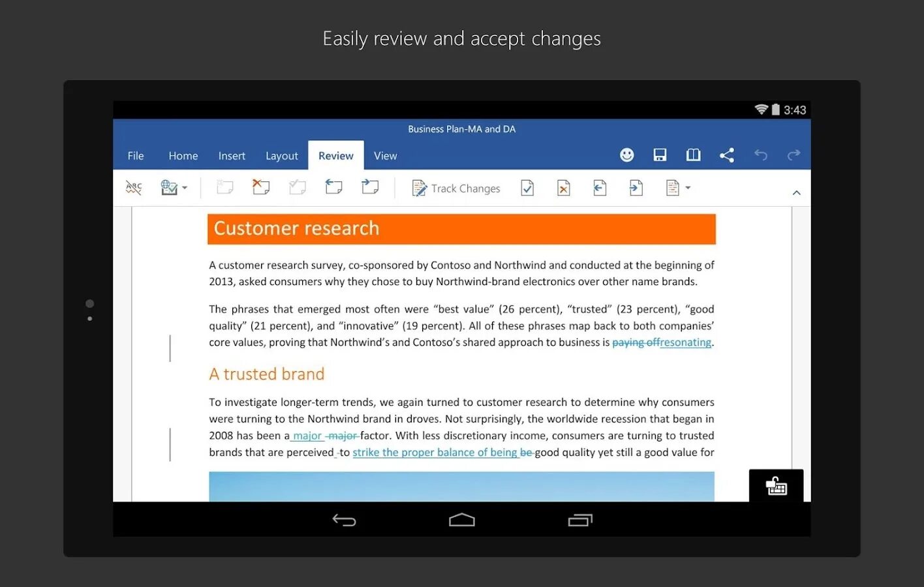Click the A trusted brand heading
Viewport: 924px width, 587px height.
267,374
